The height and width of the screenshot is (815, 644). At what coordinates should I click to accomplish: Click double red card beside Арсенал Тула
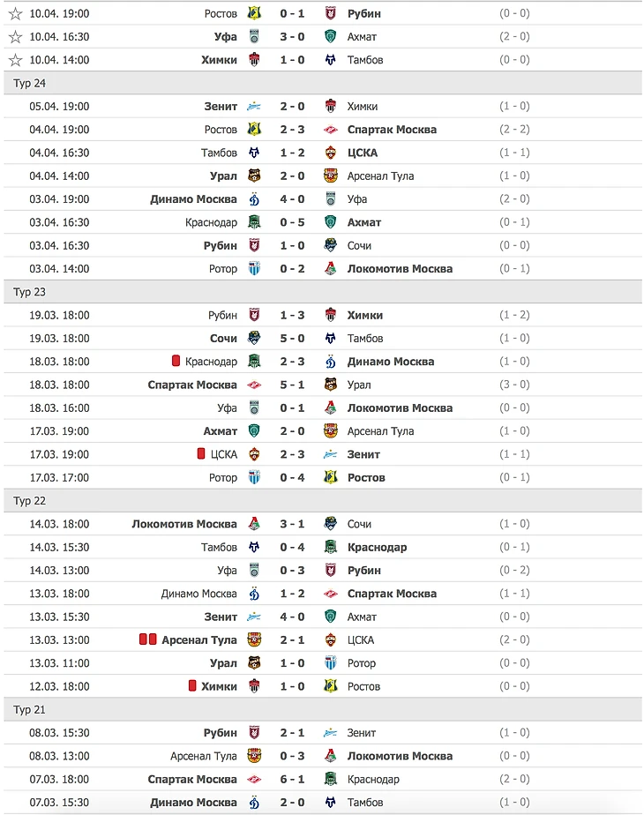pos(147,640)
